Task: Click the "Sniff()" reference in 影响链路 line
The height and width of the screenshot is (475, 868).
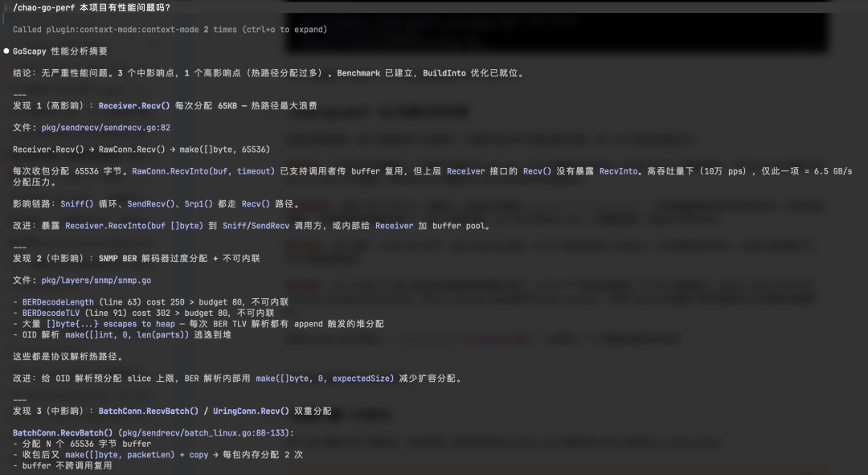Action: [x=77, y=203]
